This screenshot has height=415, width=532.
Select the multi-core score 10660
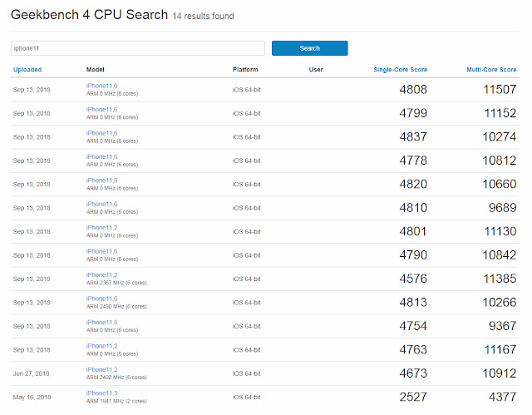click(500, 184)
